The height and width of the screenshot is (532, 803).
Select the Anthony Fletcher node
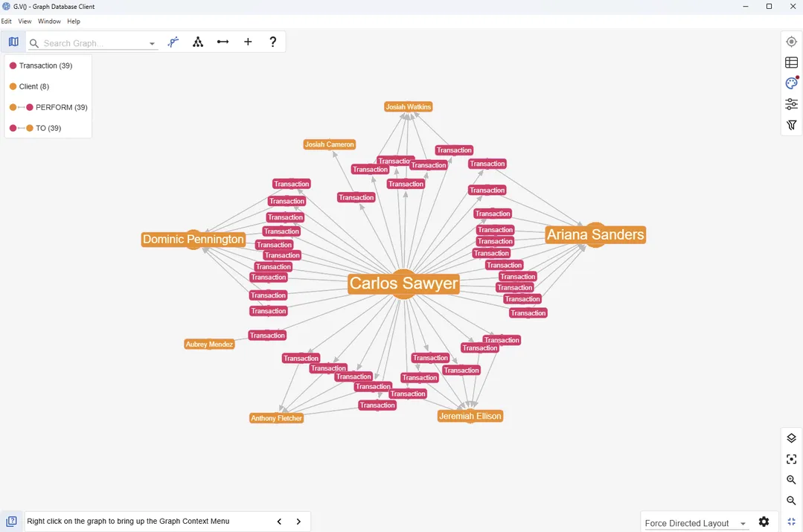pyautogui.click(x=277, y=418)
